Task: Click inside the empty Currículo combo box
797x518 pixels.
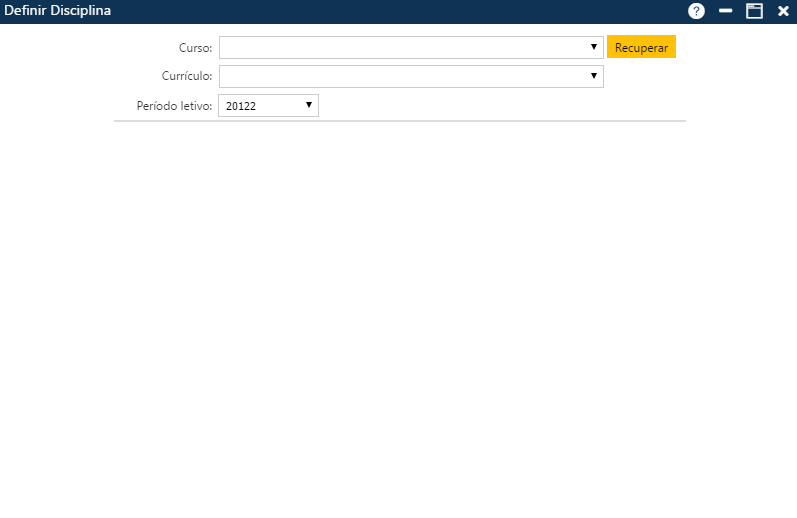Action: pos(400,76)
